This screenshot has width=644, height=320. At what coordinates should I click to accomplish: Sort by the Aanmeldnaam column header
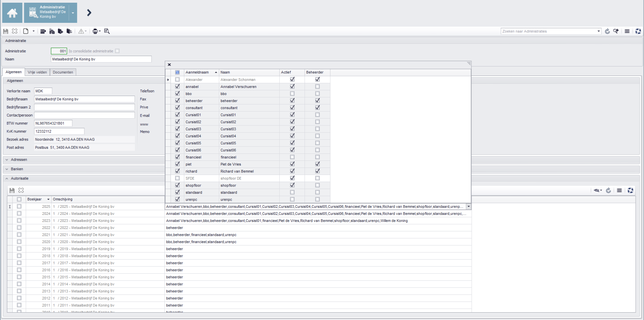[x=201, y=72]
